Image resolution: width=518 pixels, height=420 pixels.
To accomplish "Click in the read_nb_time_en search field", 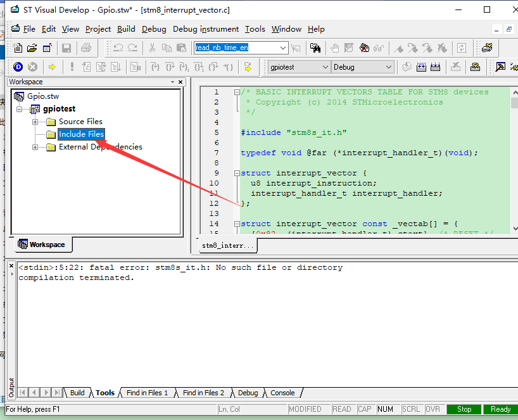I will pyautogui.click(x=237, y=48).
